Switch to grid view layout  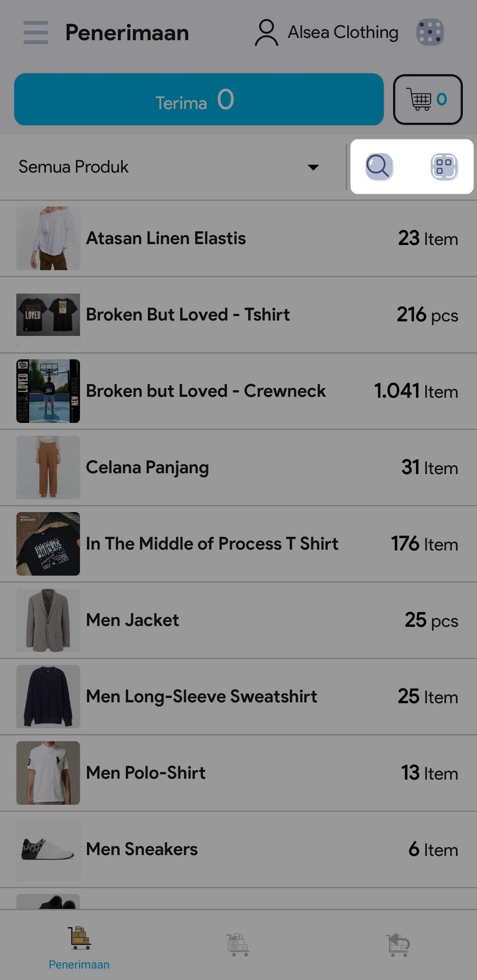444,167
